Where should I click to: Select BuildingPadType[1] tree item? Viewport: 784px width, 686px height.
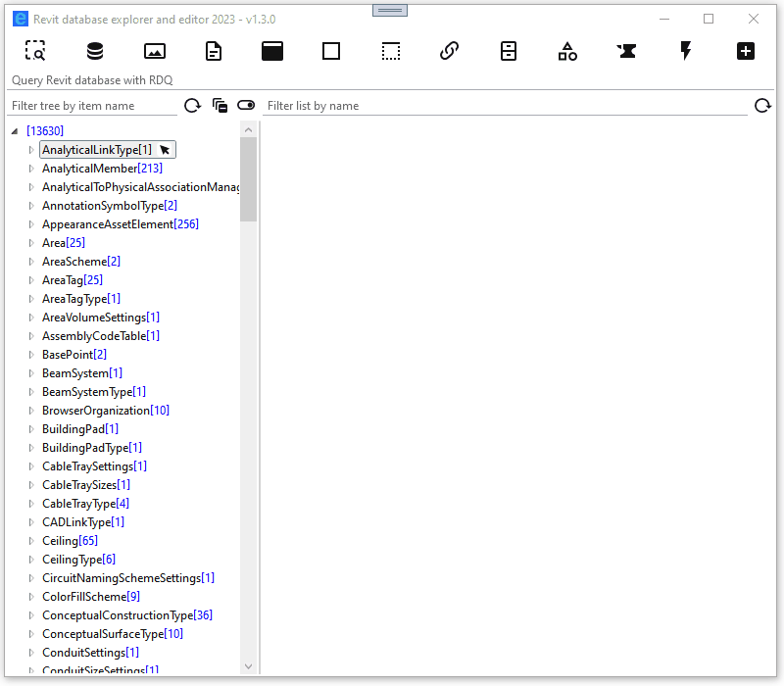pyautogui.click(x=92, y=448)
